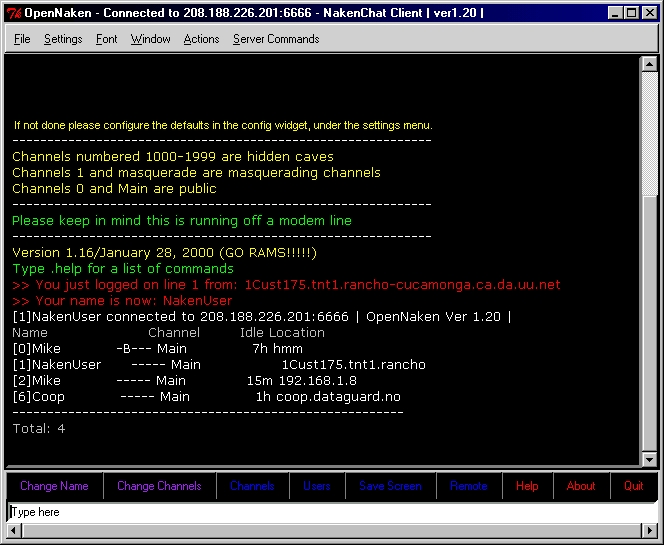Open the Actions menu
Image resolution: width=664 pixels, height=545 pixels.
[x=201, y=39]
